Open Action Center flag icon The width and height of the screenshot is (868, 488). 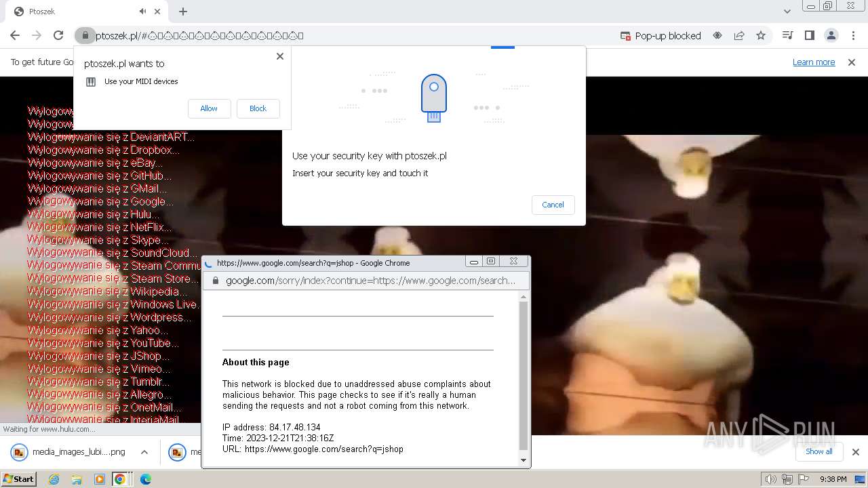(804, 479)
